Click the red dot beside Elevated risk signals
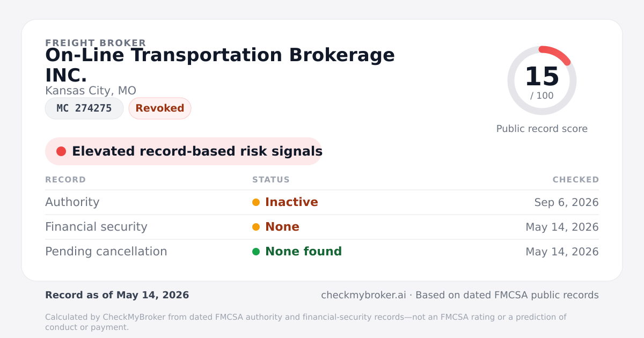644x338 pixels. [x=61, y=151]
